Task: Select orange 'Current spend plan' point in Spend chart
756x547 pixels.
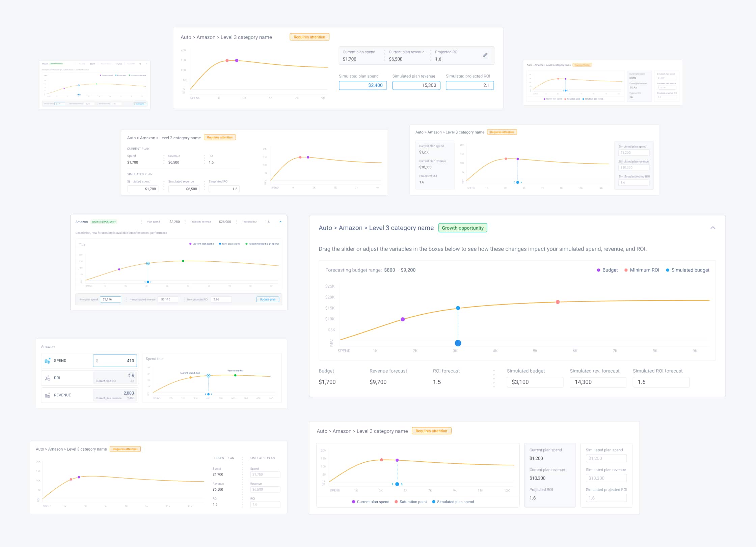Action: click(x=190, y=378)
